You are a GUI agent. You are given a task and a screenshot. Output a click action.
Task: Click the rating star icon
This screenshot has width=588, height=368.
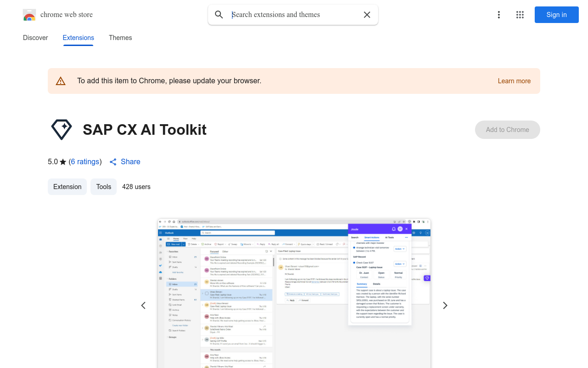(x=63, y=162)
